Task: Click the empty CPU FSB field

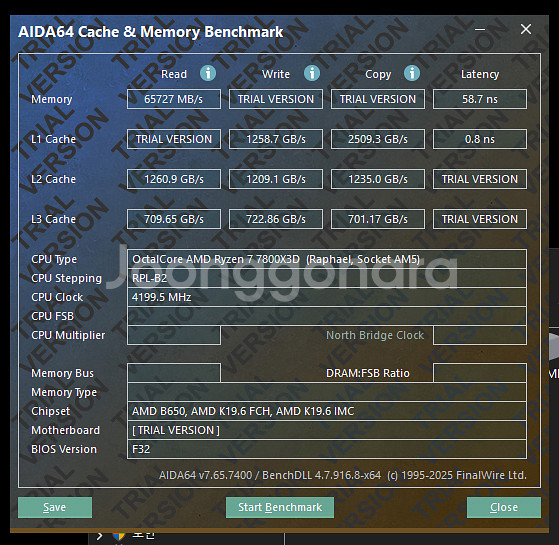Action: click(327, 316)
